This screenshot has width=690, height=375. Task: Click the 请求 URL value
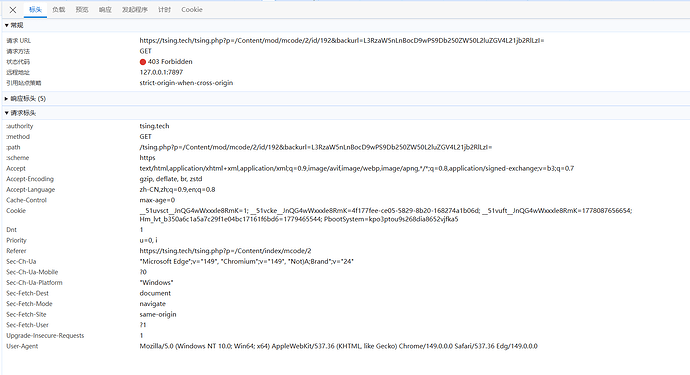(x=342, y=40)
